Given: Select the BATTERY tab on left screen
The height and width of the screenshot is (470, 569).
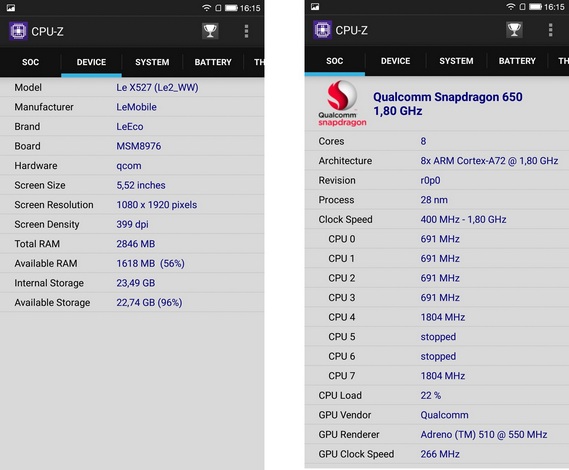Looking at the screenshot, I should [213, 62].
